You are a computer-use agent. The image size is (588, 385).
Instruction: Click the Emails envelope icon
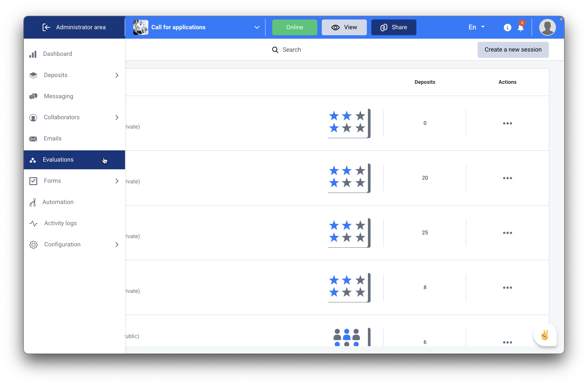tap(33, 138)
